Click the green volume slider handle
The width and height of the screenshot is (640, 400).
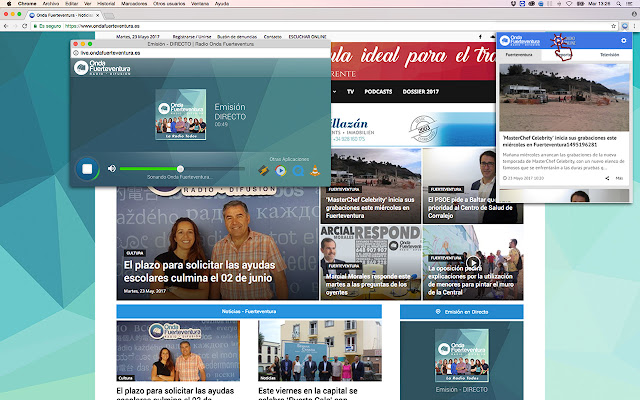pyautogui.click(x=180, y=169)
